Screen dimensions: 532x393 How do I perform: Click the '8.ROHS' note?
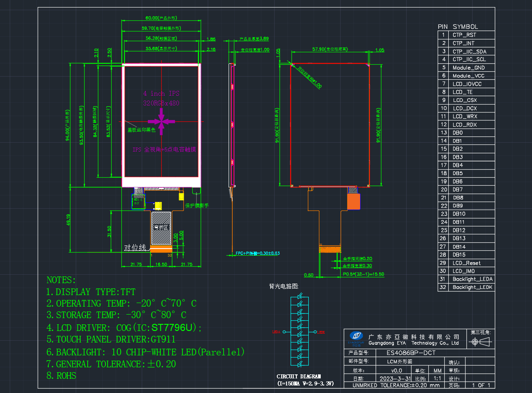pyautogui.click(x=62, y=376)
